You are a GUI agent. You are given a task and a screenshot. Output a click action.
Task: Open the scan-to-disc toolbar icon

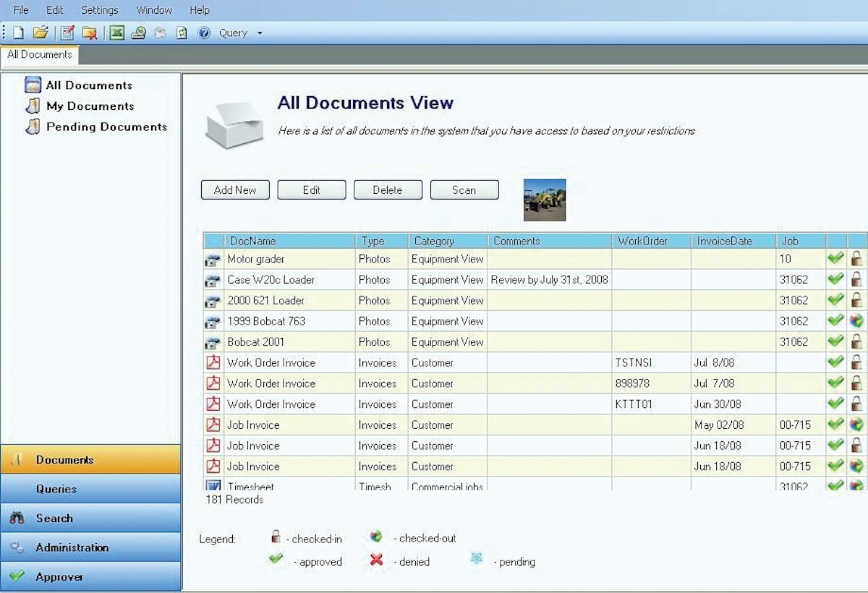click(x=137, y=33)
